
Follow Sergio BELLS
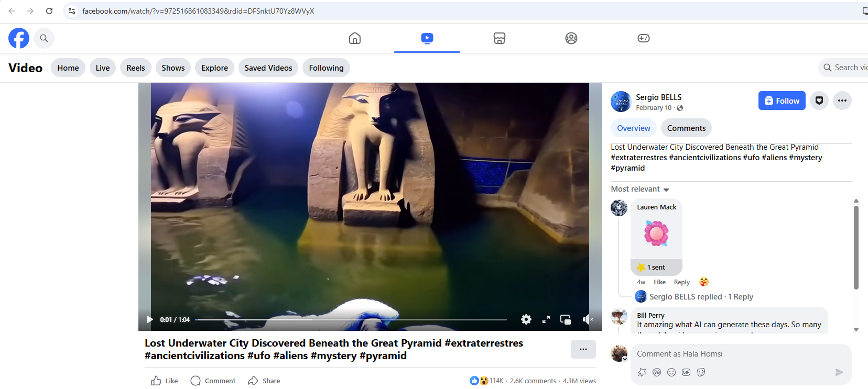[x=782, y=101]
